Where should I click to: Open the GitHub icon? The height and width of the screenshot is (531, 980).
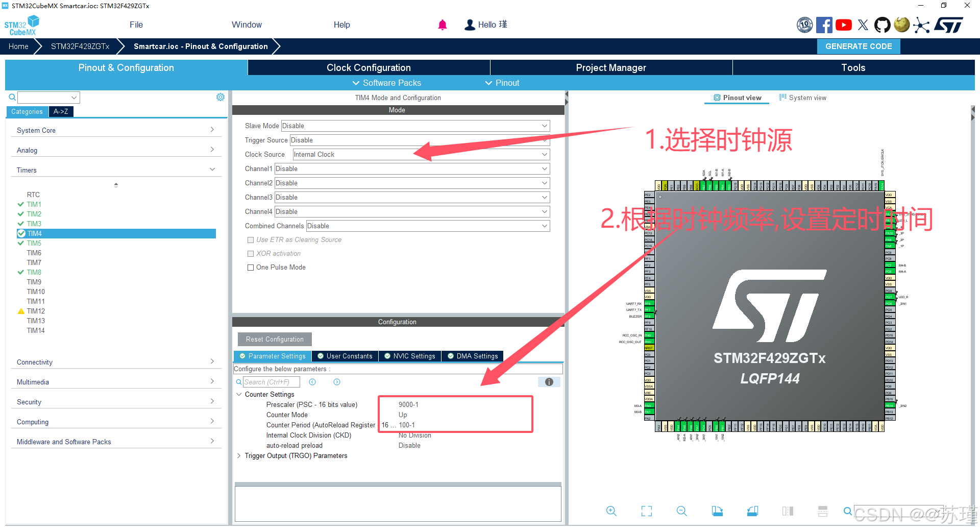pos(882,25)
